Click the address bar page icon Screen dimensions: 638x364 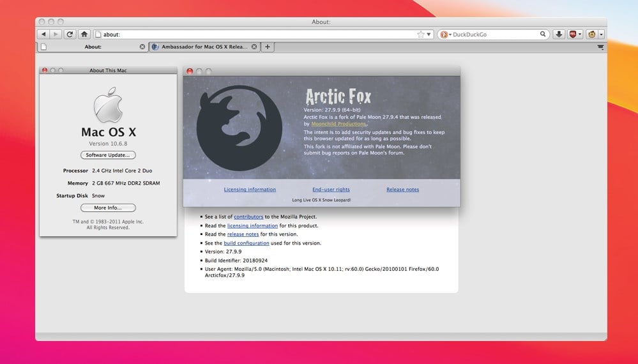click(x=98, y=34)
